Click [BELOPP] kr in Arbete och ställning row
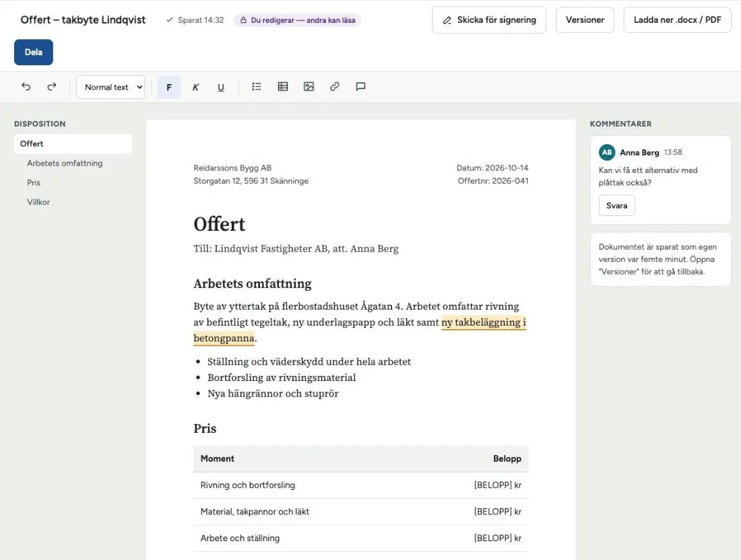 [x=498, y=538]
